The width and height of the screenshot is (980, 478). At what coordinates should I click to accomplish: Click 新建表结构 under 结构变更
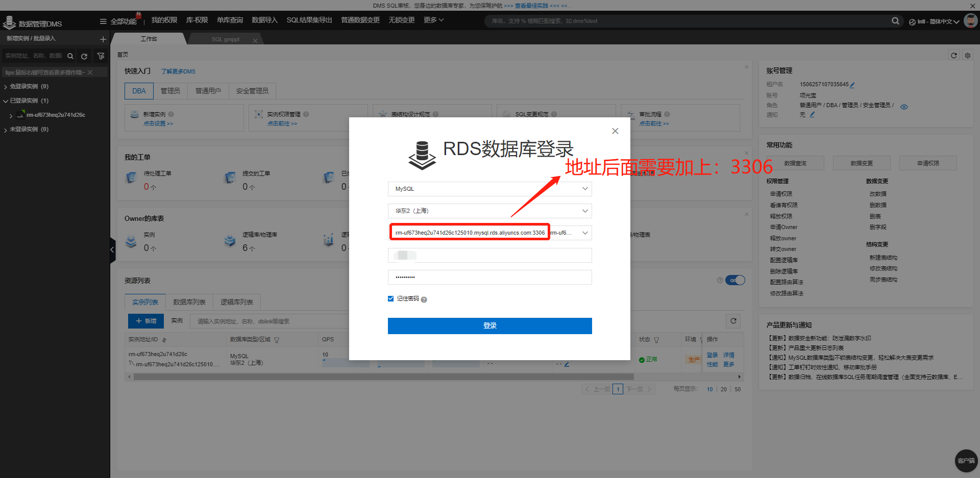(x=884, y=258)
